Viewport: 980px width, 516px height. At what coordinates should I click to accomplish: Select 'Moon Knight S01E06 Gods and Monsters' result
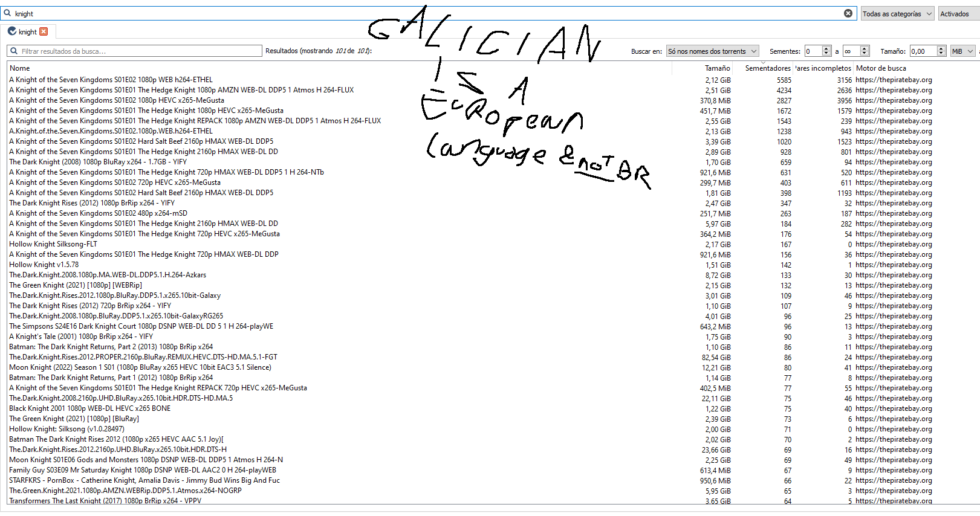coord(146,460)
